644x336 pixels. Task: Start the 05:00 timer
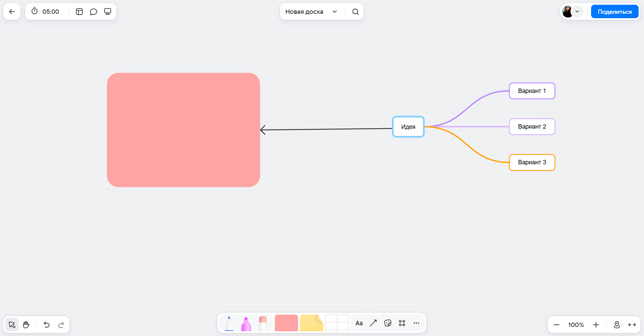45,11
